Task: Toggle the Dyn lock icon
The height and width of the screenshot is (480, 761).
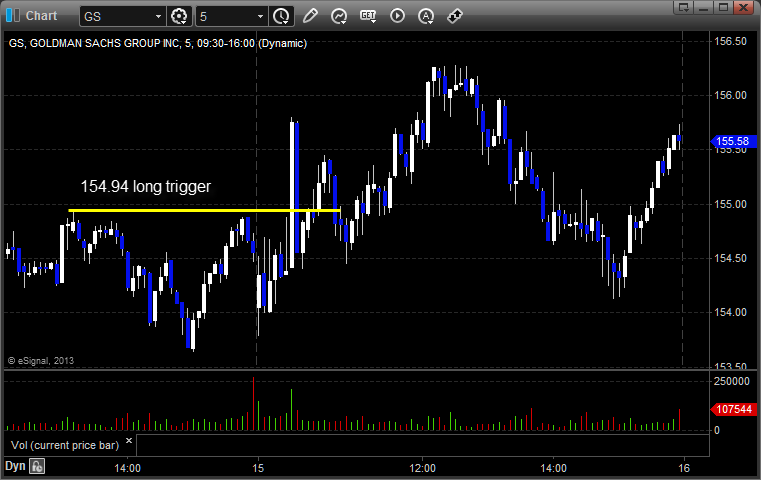Action: (x=37, y=466)
